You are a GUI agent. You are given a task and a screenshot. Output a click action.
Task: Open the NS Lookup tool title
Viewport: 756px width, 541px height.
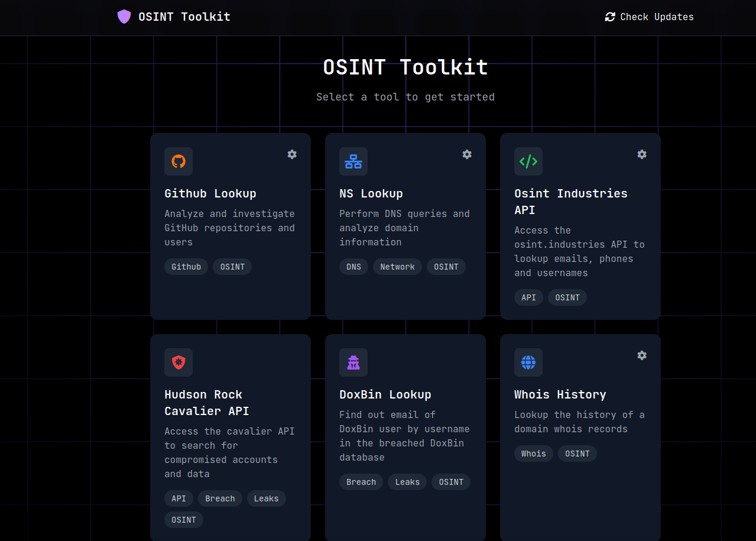(371, 193)
